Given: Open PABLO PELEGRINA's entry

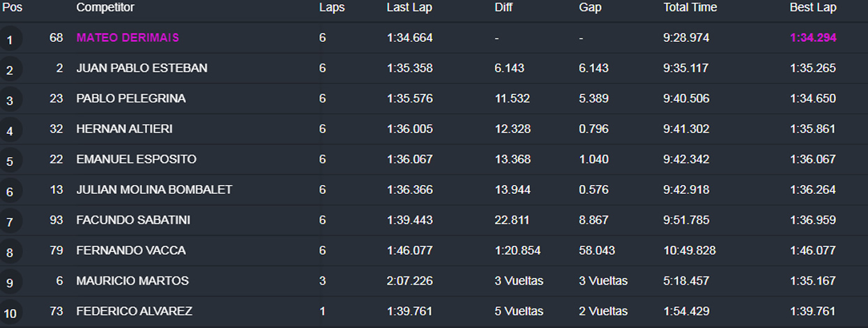Looking at the screenshot, I should [x=131, y=98].
